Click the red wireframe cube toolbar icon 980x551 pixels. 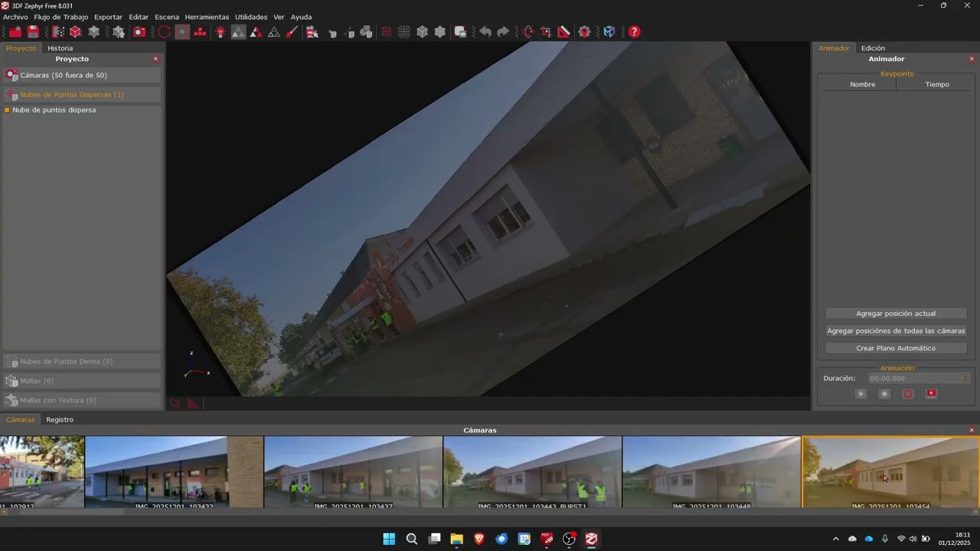tap(75, 31)
